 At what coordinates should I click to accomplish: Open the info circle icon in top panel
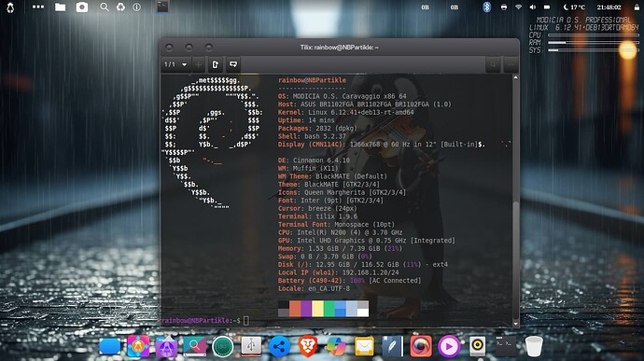coord(137,7)
